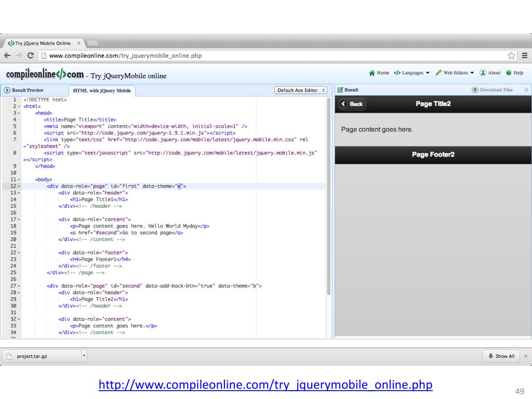
Task: Click the Languages code-bracket icon
Action: pyautogui.click(x=397, y=73)
